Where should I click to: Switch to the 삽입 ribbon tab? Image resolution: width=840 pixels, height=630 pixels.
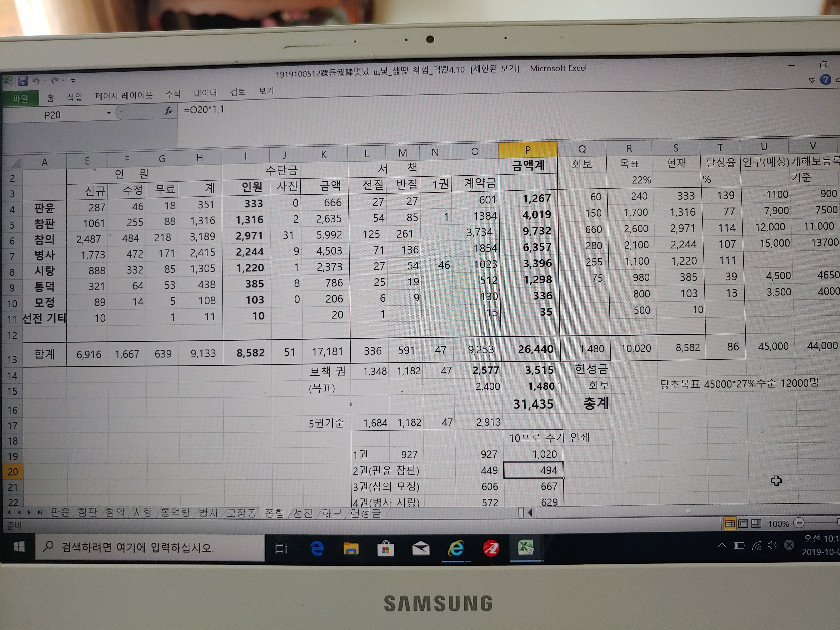pos(74,97)
